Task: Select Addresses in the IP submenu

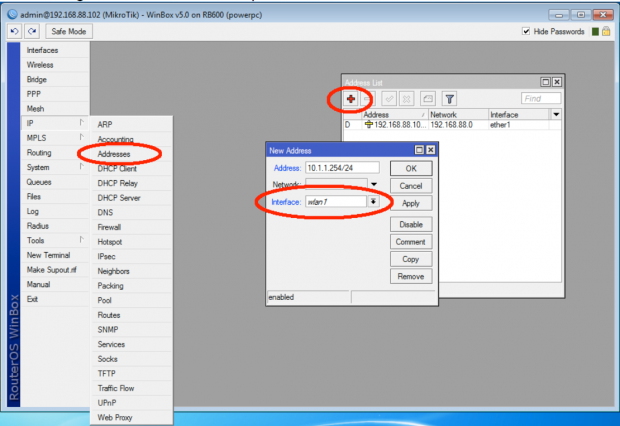Action: coord(131,154)
